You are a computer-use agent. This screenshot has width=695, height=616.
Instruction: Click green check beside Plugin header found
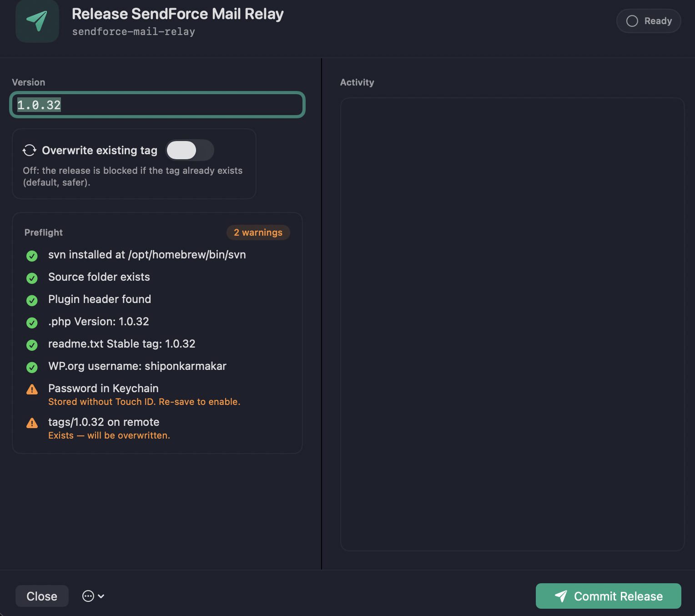tap(32, 300)
